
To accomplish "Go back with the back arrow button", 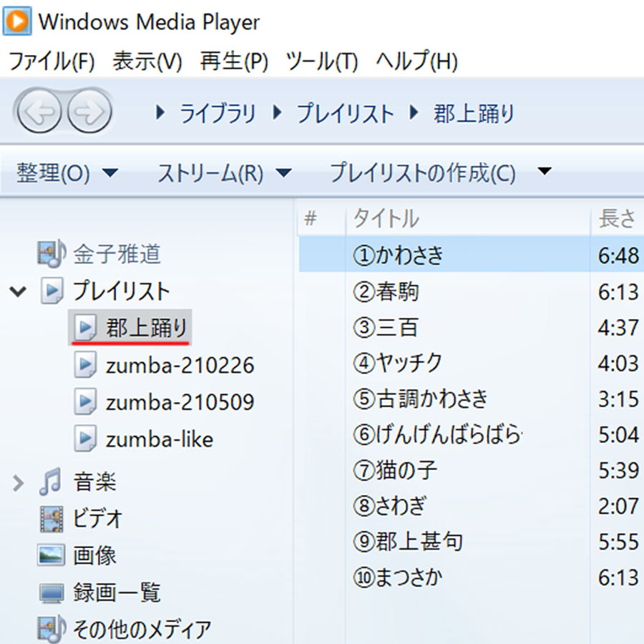I will pyautogui.click(x=39, y=111).
